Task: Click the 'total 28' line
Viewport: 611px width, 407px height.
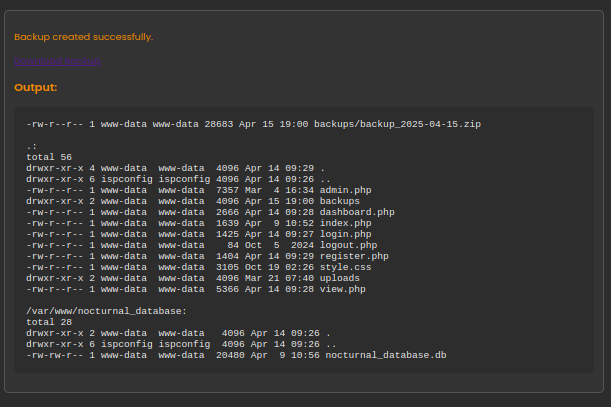Action: 49,322
